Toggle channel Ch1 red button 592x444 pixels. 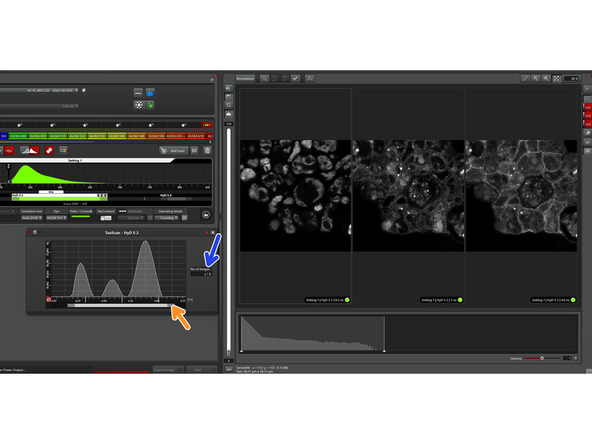[x=588, y=108]
